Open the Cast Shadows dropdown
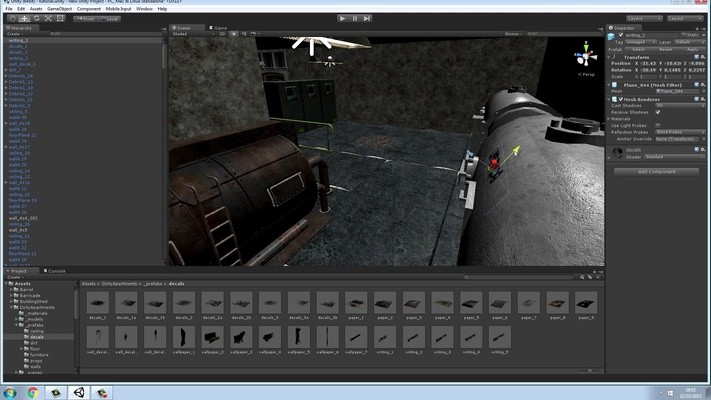The image size is (711, 400). [681, 105]
